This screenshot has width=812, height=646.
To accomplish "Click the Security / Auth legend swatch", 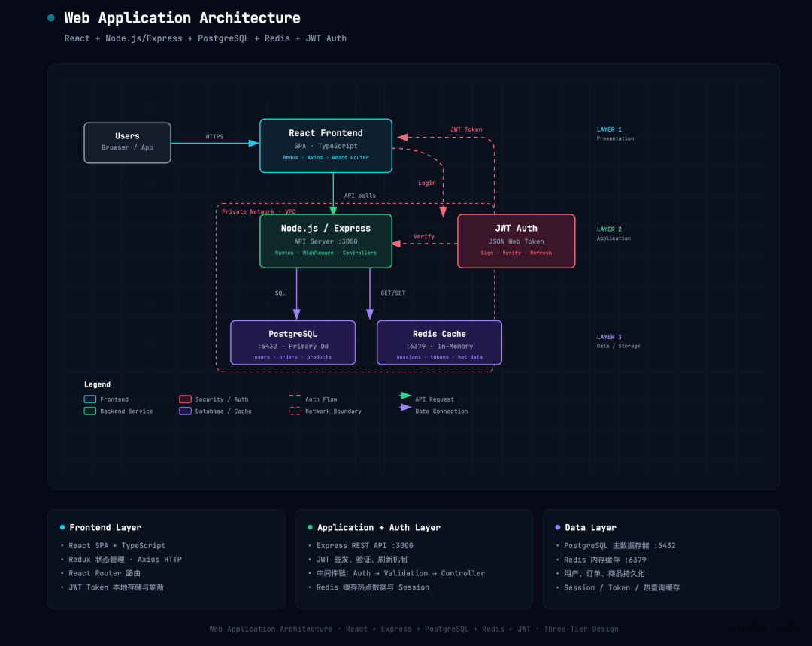I will pyautogui.click(x=185, y=399).
